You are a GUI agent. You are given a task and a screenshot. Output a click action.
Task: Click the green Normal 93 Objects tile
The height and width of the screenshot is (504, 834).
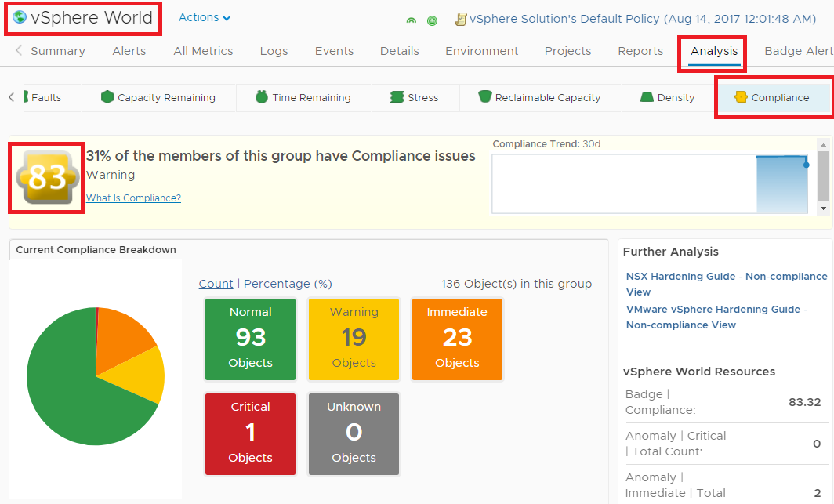click(251, 339)
